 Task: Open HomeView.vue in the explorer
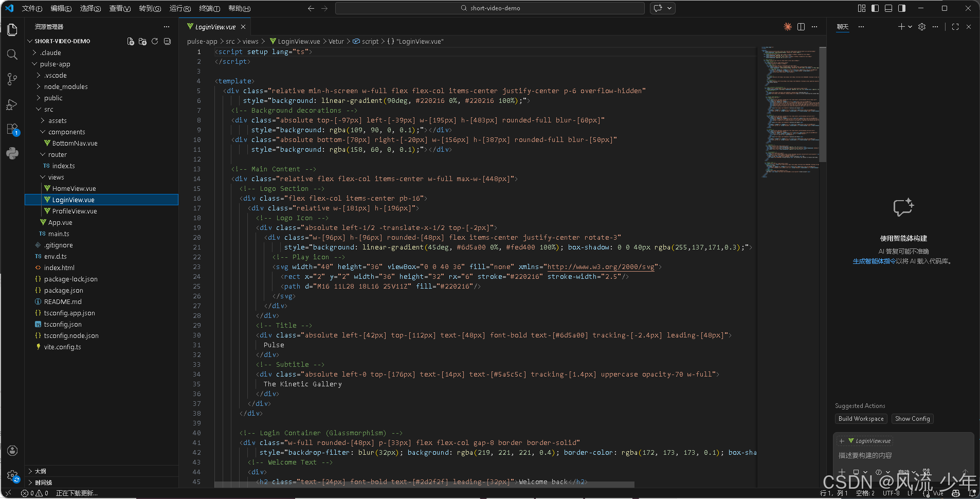[x=101, y=188]
